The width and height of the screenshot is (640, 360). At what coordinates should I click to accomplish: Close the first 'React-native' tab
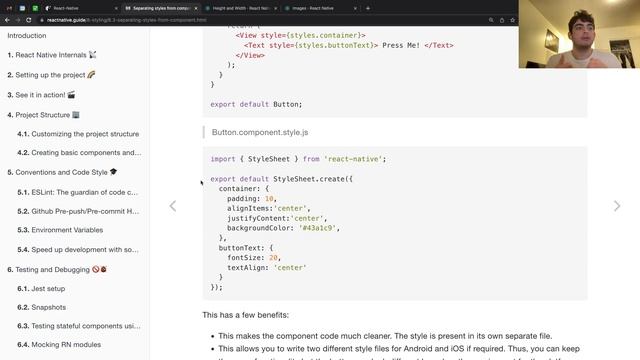(x=116, y=8)
